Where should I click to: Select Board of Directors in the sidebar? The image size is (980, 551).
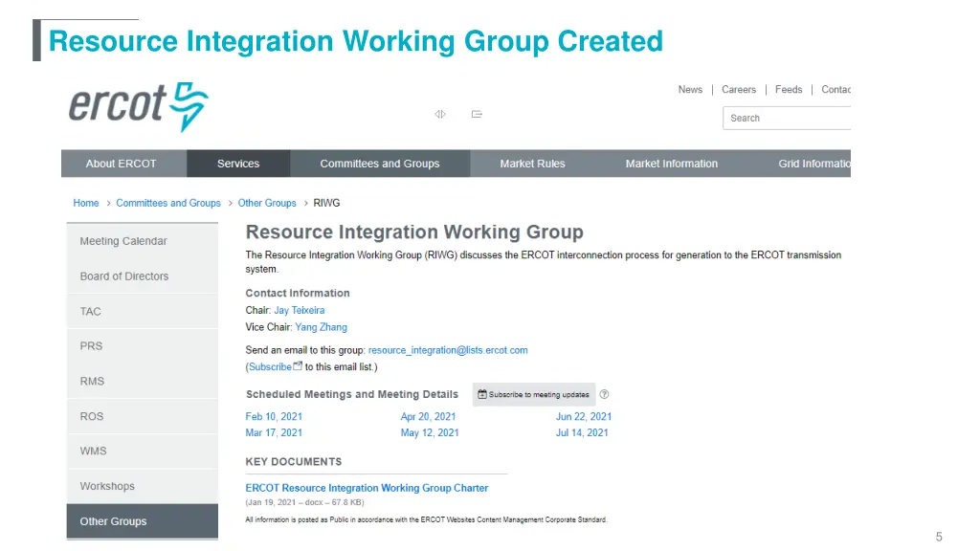[x=143, y=276]
